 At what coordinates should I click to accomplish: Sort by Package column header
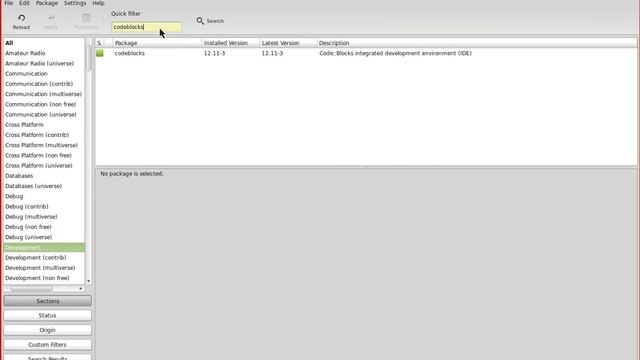pos(157,43)
